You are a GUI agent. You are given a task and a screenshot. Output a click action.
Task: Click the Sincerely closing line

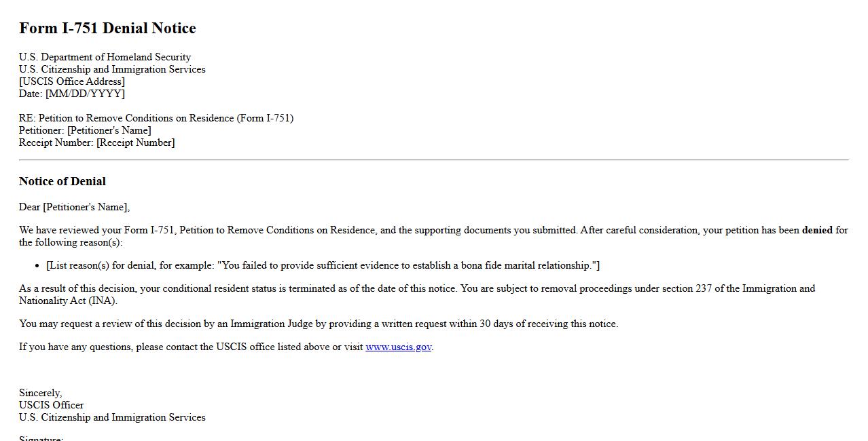tap(40, 393)
